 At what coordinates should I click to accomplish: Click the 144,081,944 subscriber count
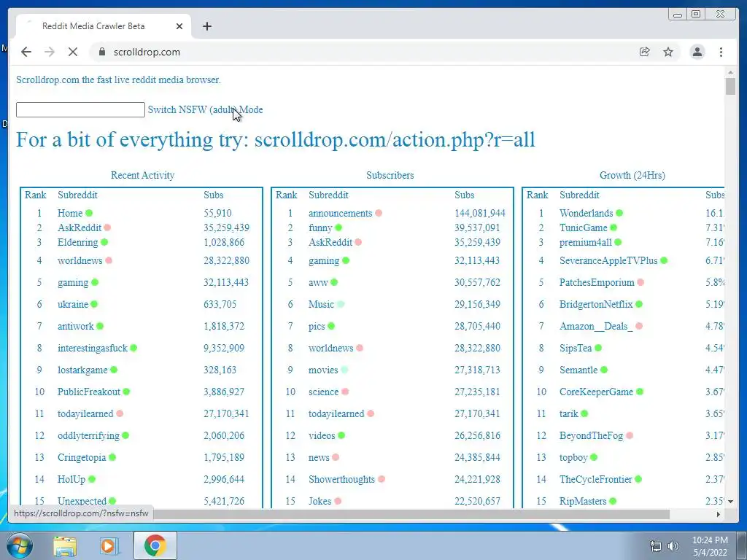[x=480, y=213]
